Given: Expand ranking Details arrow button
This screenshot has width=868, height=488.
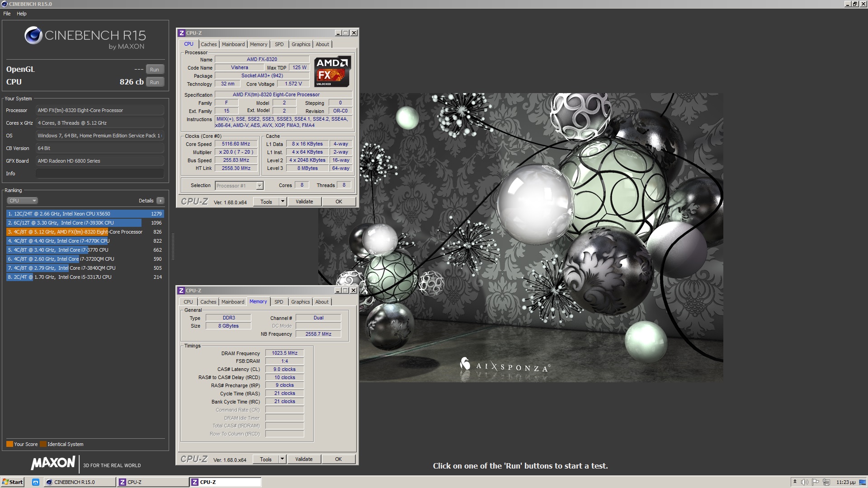Looking at the screenshot, I should [x=160, y=201].
